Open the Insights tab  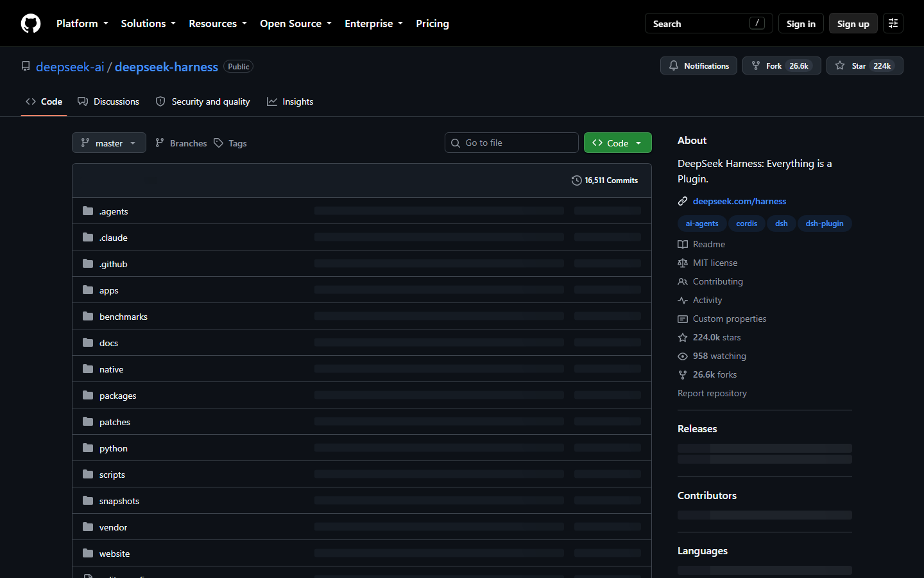[290, 102]
